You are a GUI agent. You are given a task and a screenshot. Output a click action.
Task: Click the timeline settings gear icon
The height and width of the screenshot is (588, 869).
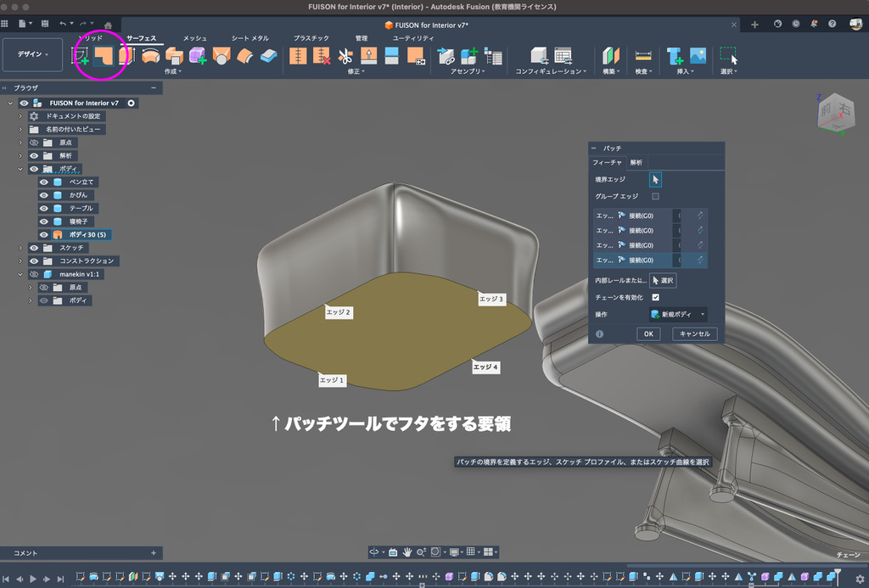[859, 579]
